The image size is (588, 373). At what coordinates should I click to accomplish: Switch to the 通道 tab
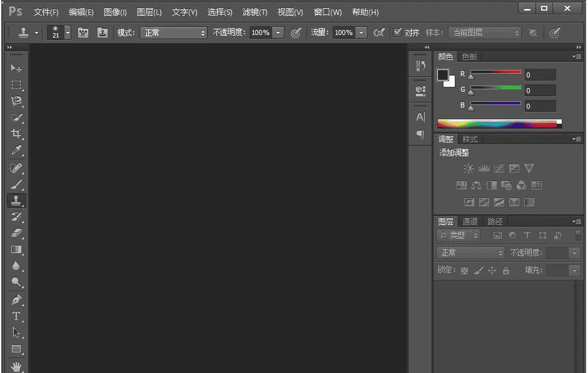470,221
